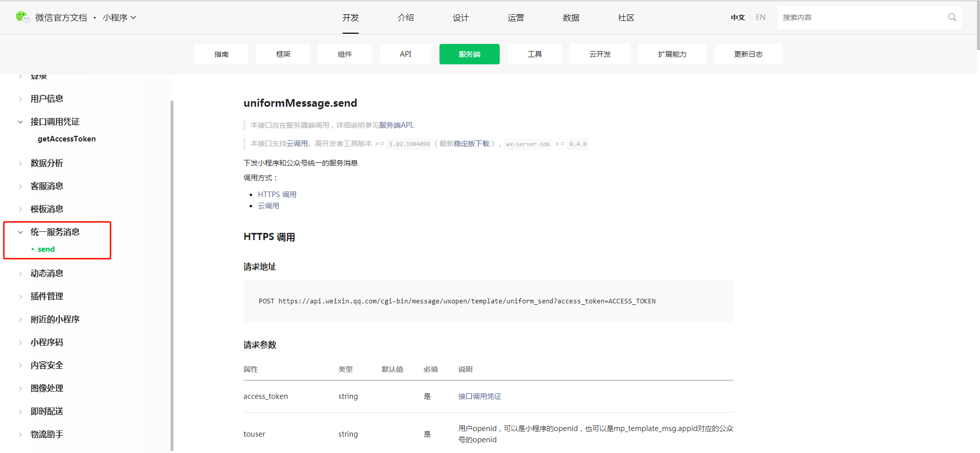This screenshot has height=453, width=980.
Task: Select the 云开发 tab
Action: 600,54
